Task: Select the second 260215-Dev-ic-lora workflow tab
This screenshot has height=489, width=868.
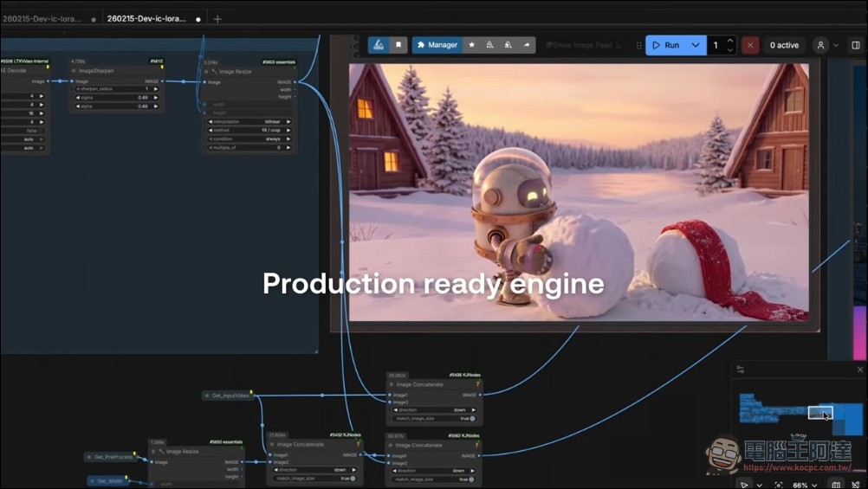Action: pos(146,18)
